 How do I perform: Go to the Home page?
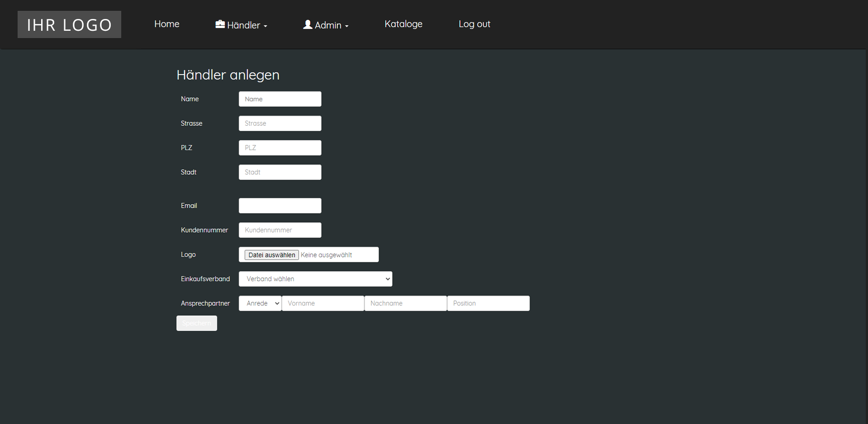[166, 24]
